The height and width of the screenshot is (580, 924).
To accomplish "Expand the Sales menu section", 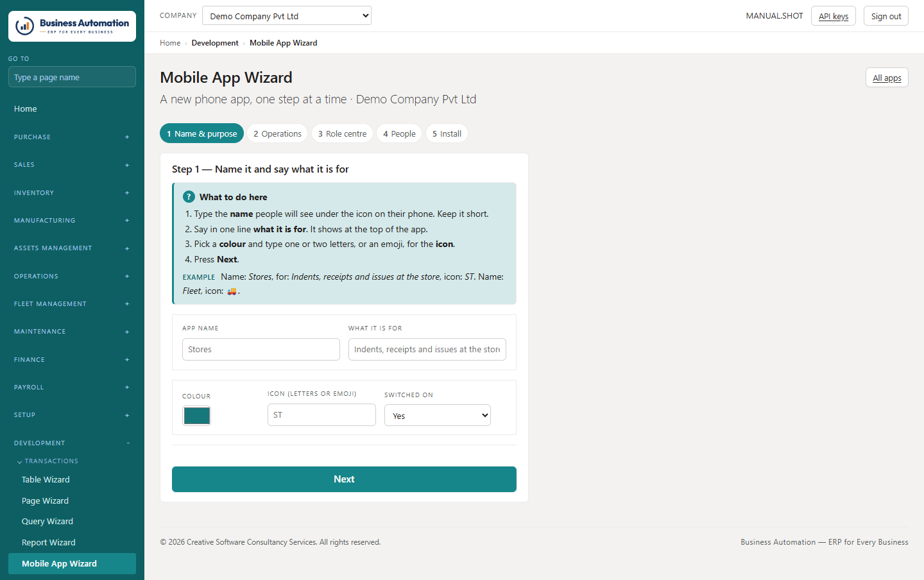I will 72,165.
